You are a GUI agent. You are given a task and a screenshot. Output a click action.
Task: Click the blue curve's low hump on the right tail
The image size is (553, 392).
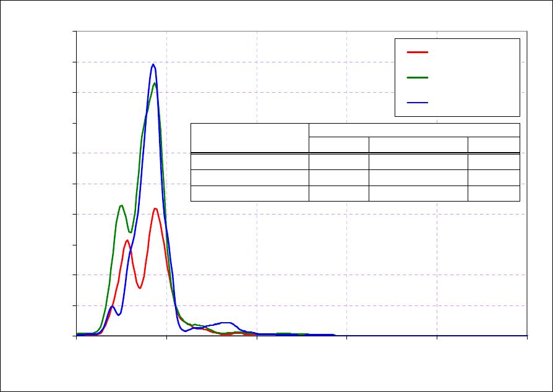[x=226, y=323]
